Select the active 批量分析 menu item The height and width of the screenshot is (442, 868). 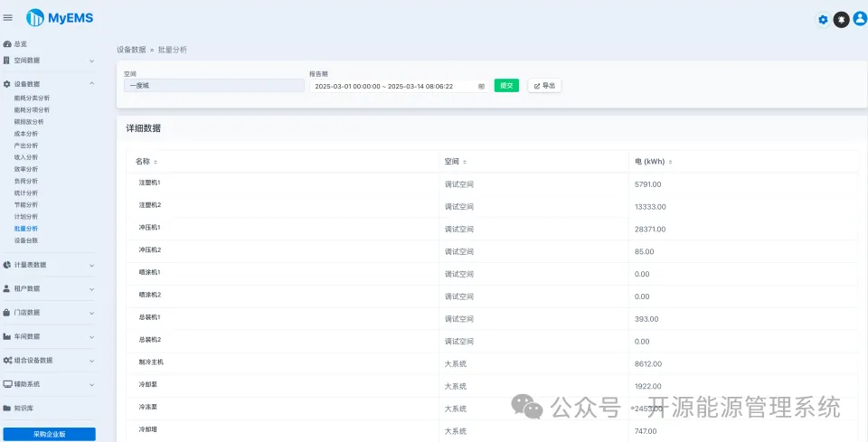click(26, 229)
